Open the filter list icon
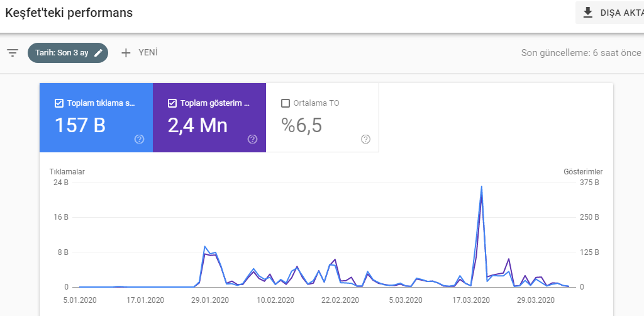 click(x=13, y=53)
